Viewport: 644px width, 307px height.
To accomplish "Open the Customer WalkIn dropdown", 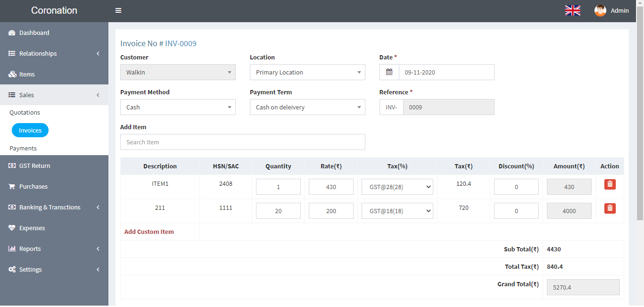I will pos(178,72).
